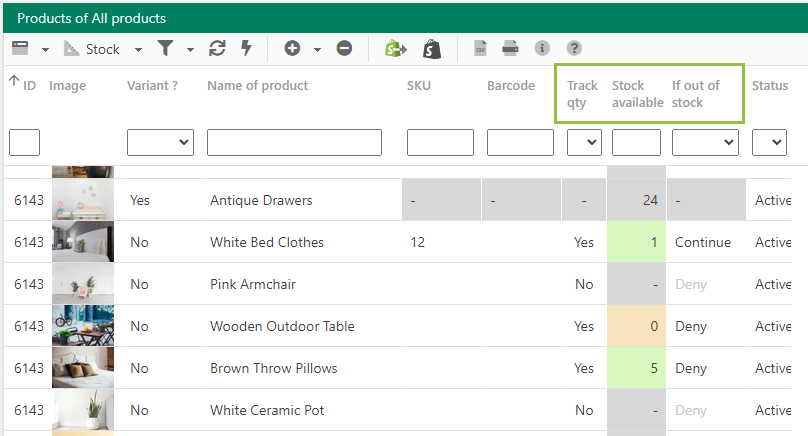The height and width of the screenshot is (436, 808).
Task: Open the Status filter dropdown
Action: click(769, 142)
